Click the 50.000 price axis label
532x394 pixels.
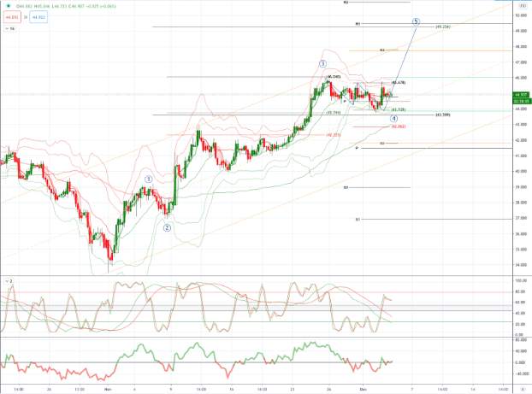click(x=521, y=15)
